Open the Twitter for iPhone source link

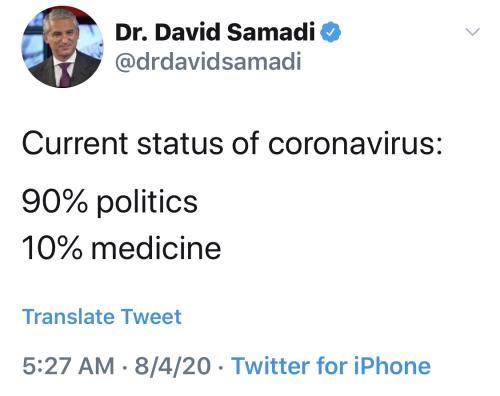331,366
